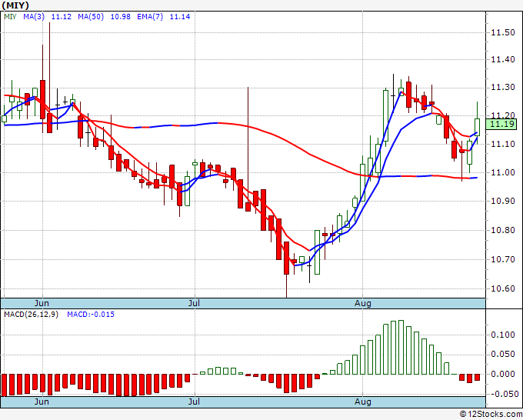Viewport: 523px width, 420px height.
Task: Click the 10.70 price axis label
Action: [x=503, y=259]
